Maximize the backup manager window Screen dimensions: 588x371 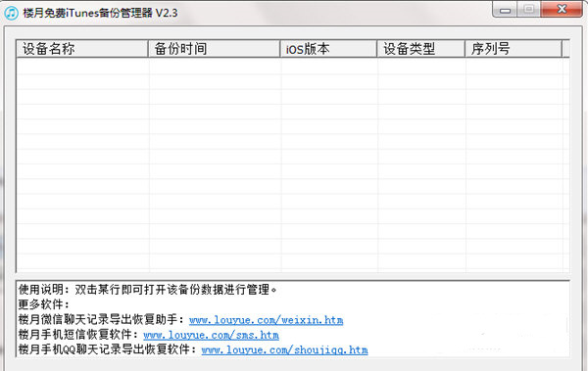tap(529, 10)
